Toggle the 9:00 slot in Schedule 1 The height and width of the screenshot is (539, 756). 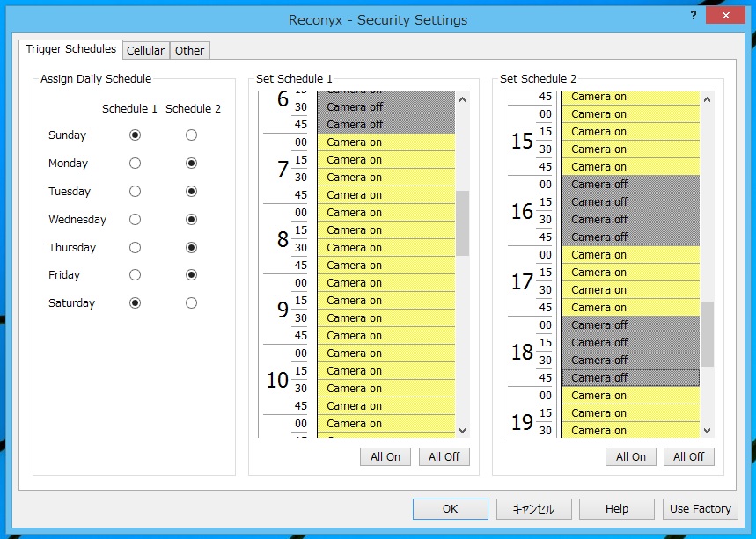386,283
